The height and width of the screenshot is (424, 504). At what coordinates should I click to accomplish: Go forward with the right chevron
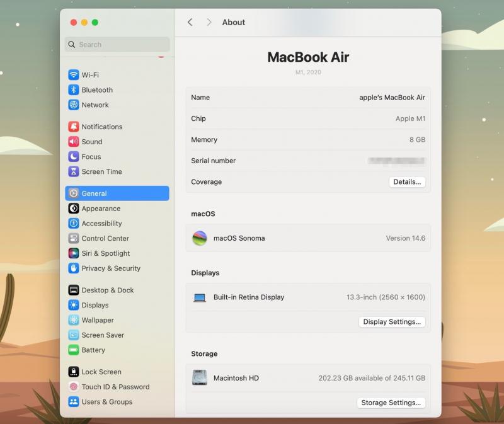point(209,22)
